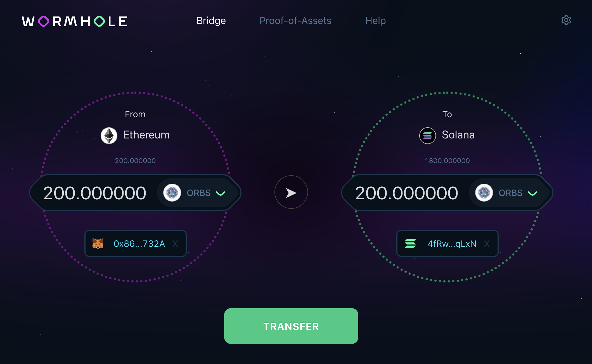Click the ORBS token icon under From
The image size is (592, 364).
pyautogui.click(x=172, y=193)
